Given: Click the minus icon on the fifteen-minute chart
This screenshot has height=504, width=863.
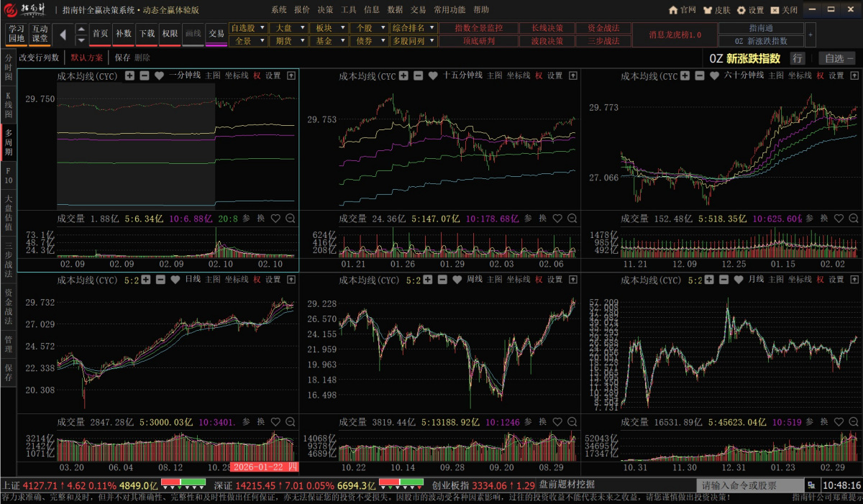Looking at the screenshot, I should pos(418,75).
